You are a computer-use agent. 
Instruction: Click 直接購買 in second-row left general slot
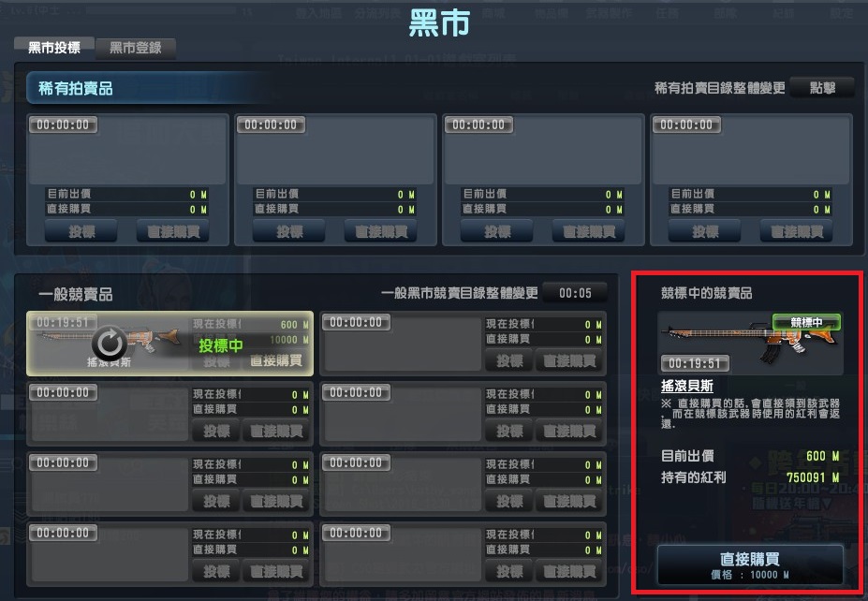(276, 431)
